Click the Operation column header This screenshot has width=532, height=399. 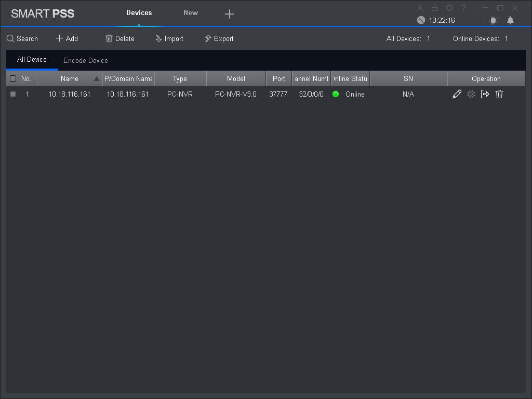(x=486, y=79)
